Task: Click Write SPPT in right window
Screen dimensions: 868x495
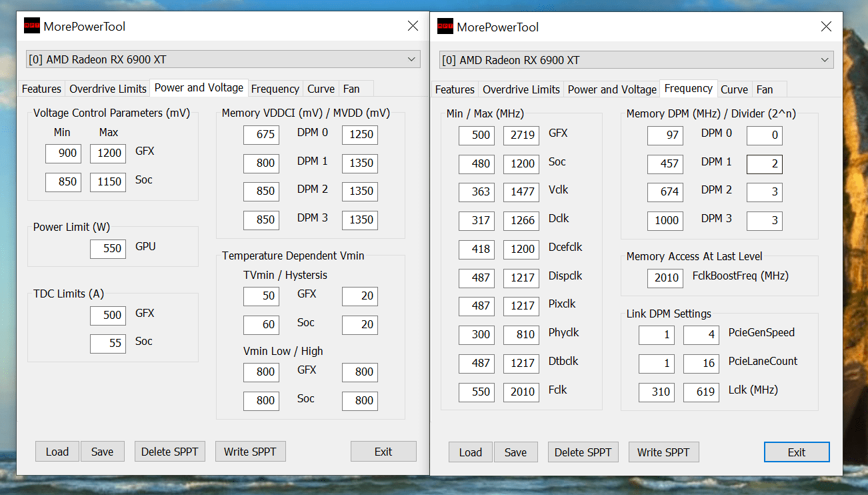Action: pos(663,452)
